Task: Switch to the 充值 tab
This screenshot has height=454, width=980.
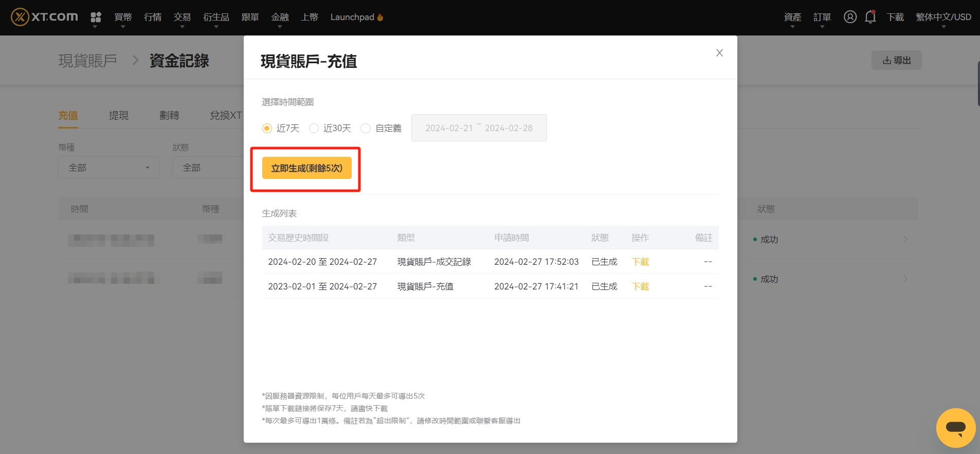Action: 68,116
